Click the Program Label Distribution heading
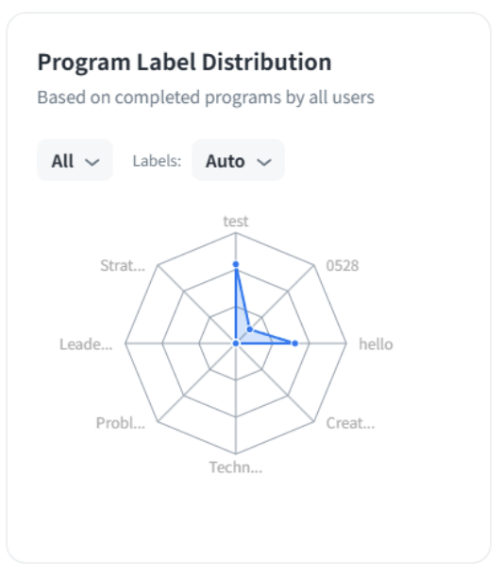This screenshot has width=500, height=572. coord(185,62)
